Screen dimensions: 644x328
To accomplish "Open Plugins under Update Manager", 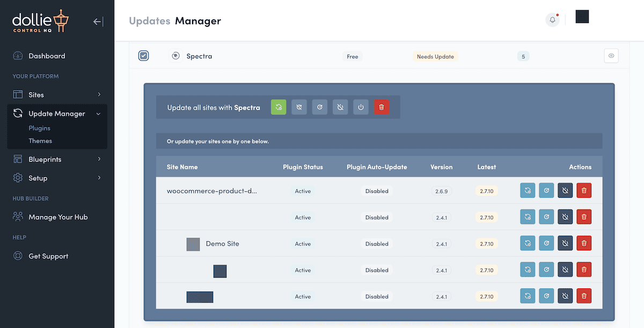I will (40, 128).
